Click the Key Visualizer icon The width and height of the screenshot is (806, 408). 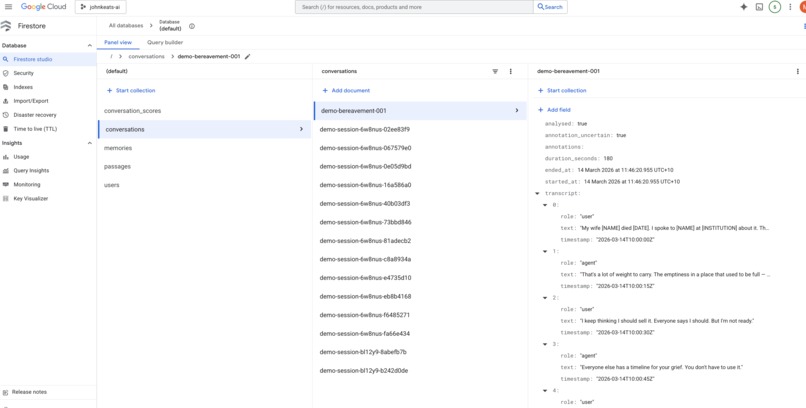[6, 199]
